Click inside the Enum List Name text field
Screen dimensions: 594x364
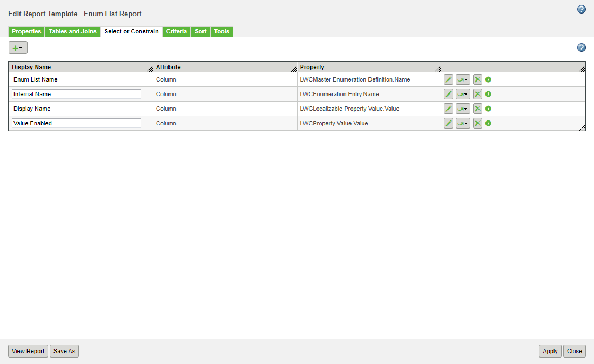click(x=76, y=79)
